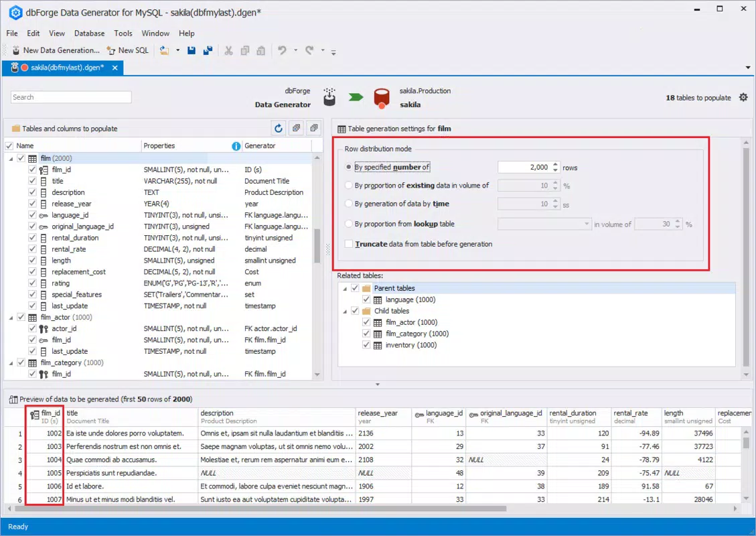Click the gear settings icon near tables to populate

[x=743, y=97]
